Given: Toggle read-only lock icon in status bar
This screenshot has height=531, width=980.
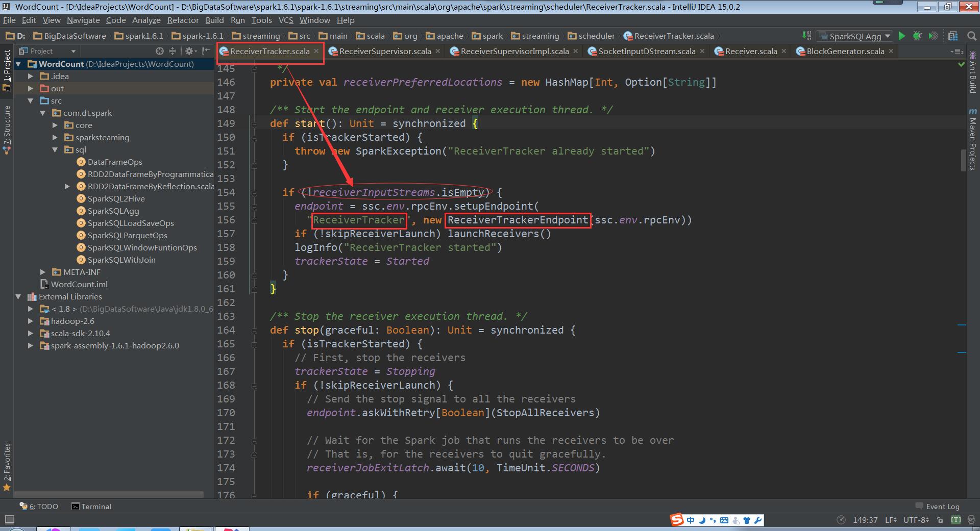Looking at the screenshot, I should point(940,520).
